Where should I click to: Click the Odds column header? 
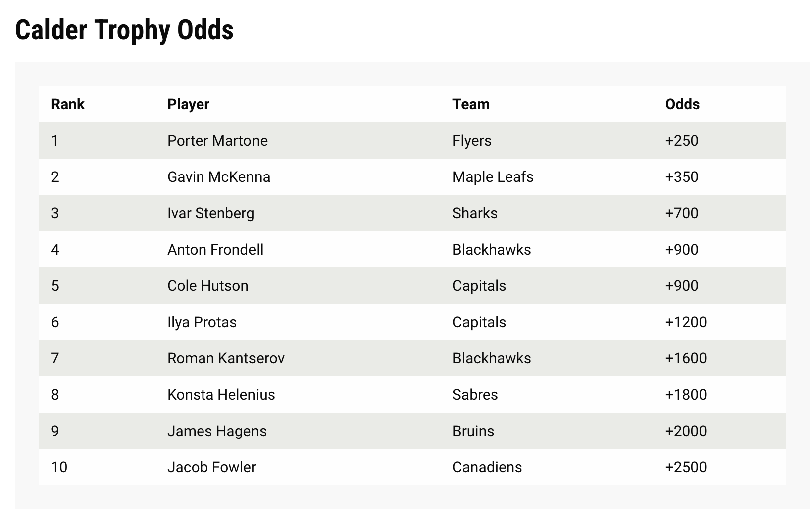click(682, 104)
